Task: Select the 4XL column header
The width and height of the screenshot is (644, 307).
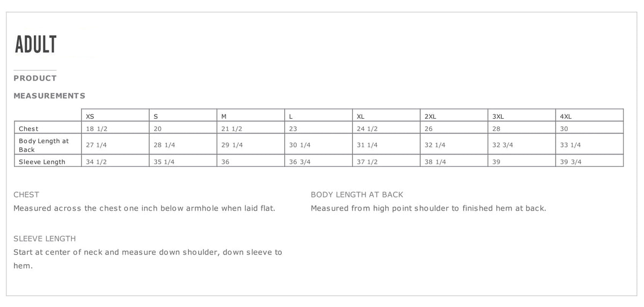Action: [x=566, y=116]
